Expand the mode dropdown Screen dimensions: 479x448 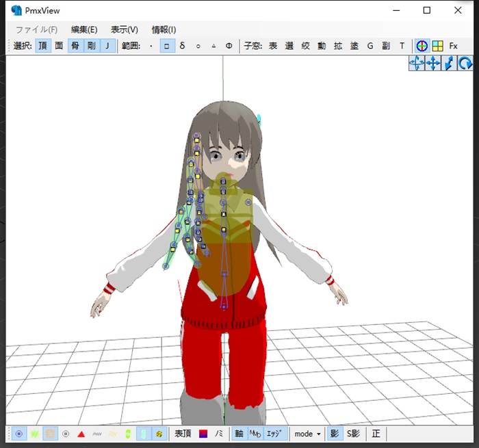307,434
